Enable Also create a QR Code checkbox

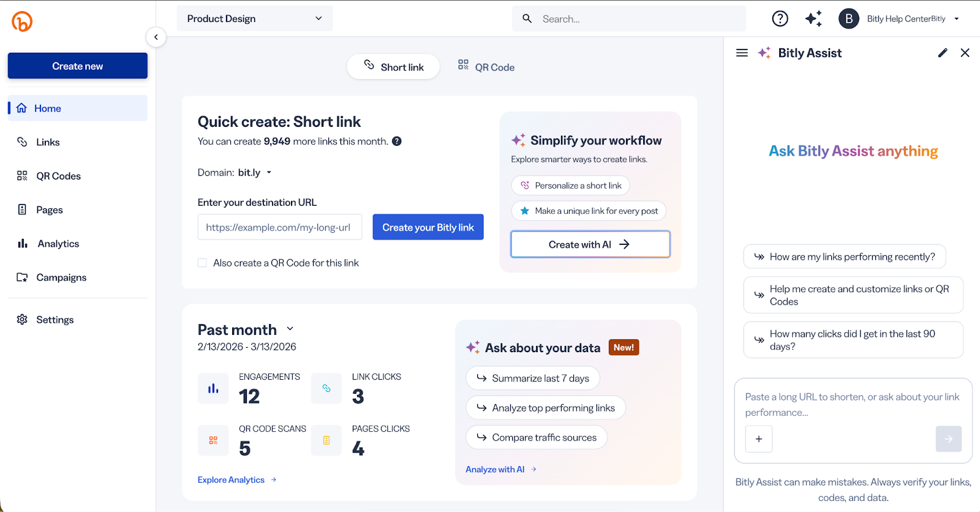coord(202,263)
